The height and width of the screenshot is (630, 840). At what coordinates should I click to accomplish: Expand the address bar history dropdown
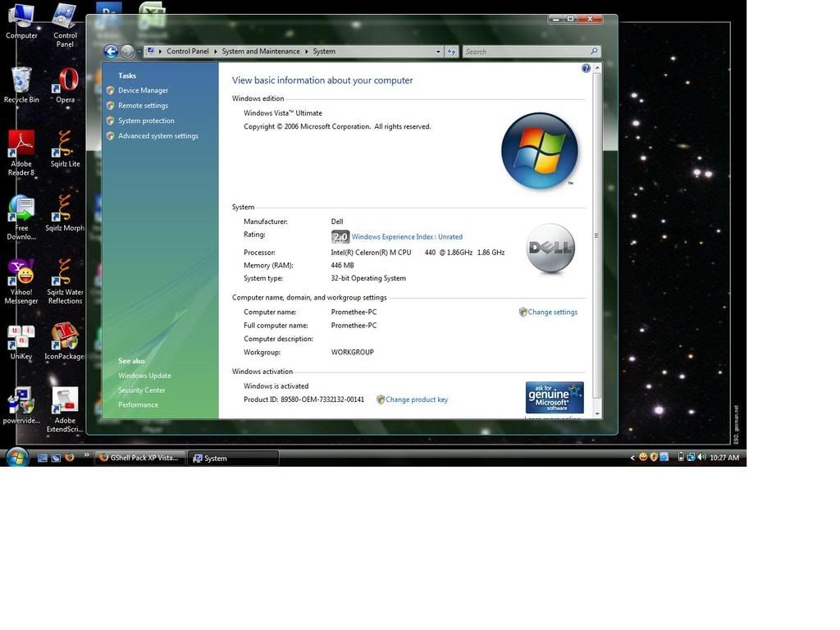[438, 52]
